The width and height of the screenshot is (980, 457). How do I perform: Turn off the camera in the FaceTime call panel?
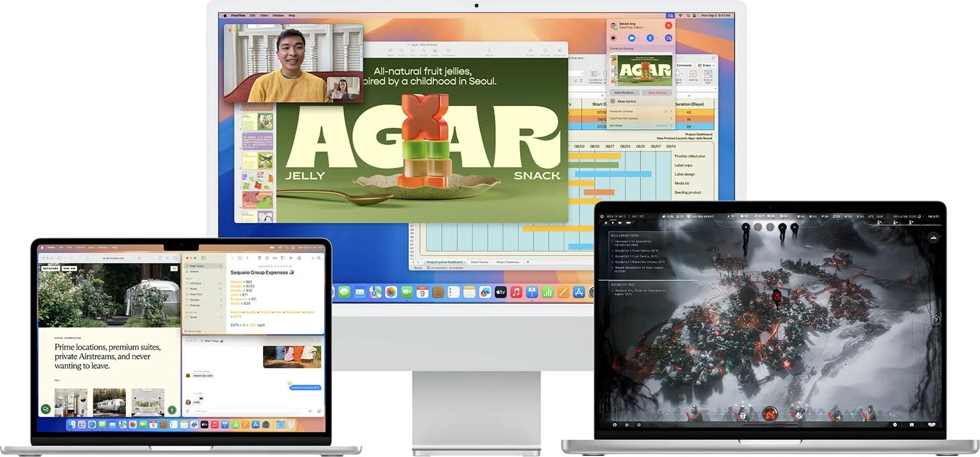coord(631,37)
